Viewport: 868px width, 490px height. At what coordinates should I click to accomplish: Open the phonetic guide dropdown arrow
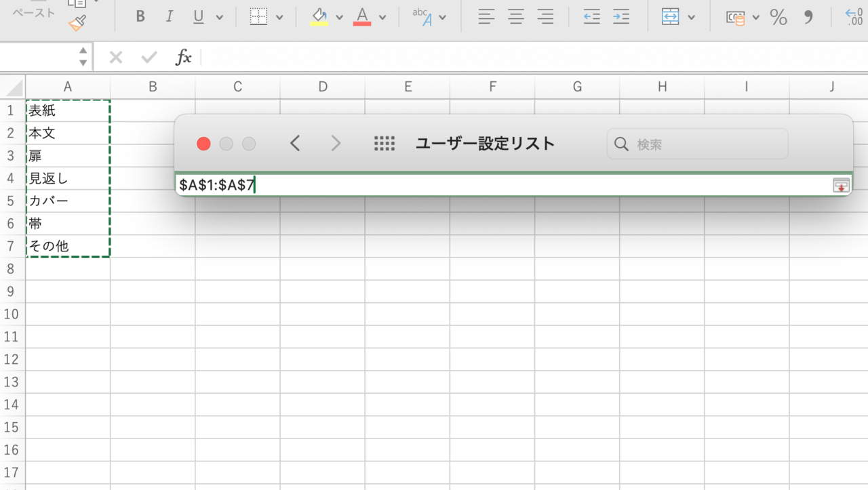tap(443, 18)
